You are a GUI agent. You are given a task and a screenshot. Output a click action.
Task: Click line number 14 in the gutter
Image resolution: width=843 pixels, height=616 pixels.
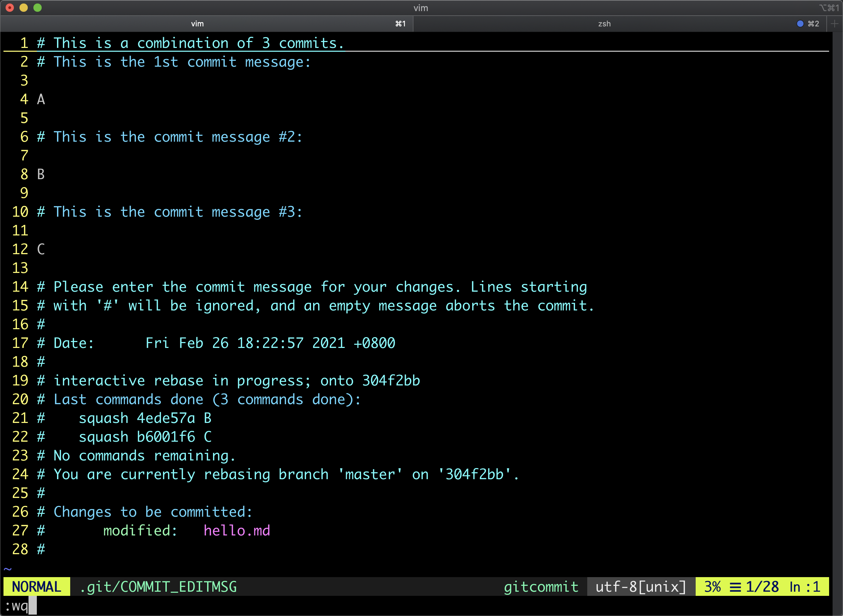coord(20,287)
